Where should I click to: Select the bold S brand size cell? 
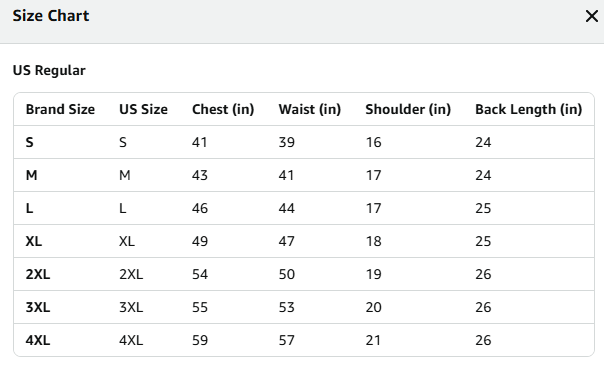point(30,143)
